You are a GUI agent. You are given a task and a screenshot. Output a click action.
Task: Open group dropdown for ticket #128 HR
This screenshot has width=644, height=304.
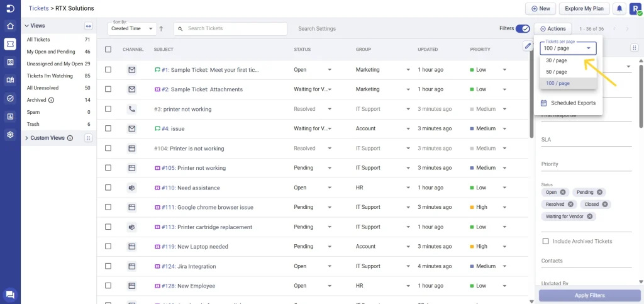(x=408, y=286)
